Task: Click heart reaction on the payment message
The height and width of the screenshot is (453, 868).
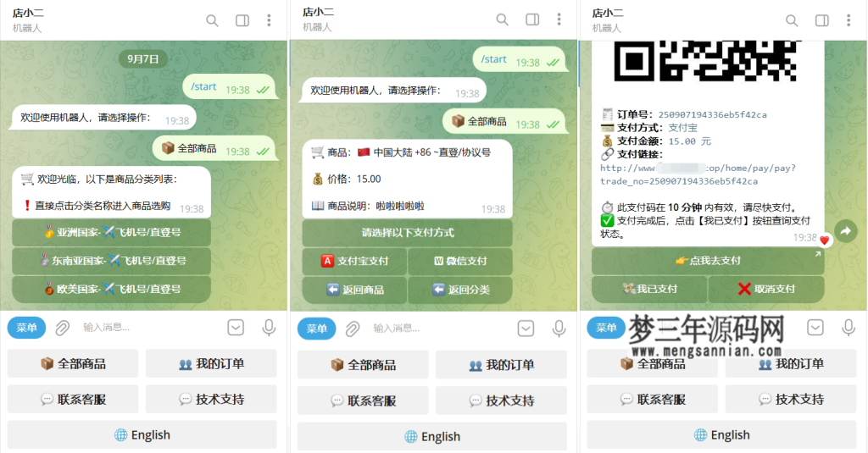Action: (824, 240)
